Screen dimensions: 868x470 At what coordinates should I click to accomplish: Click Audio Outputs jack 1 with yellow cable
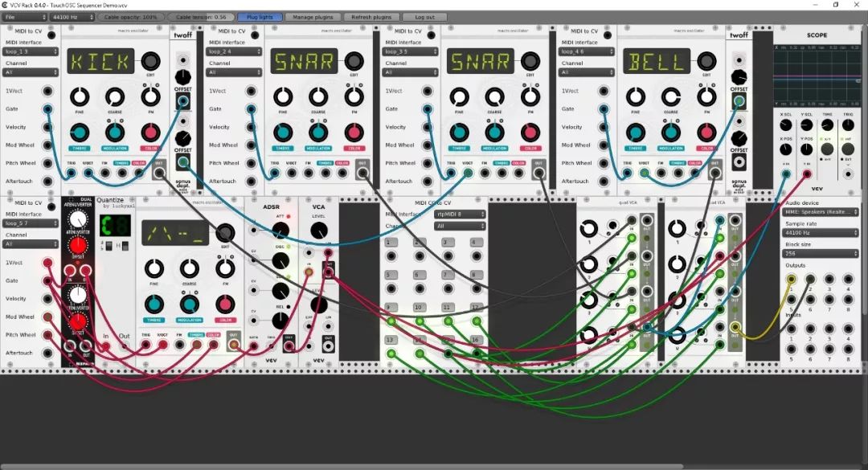pyautogui.click(x=791, y=279)
